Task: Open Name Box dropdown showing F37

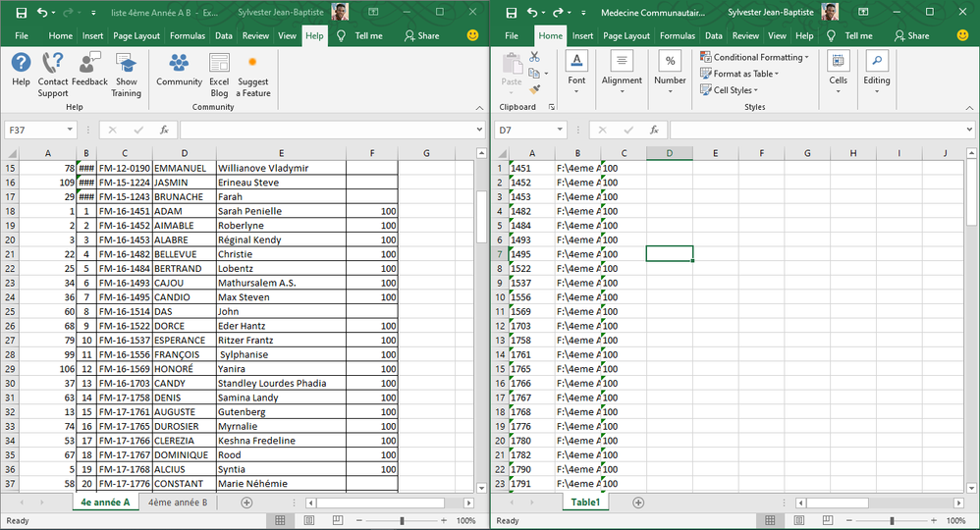Action: click(70, 130)
